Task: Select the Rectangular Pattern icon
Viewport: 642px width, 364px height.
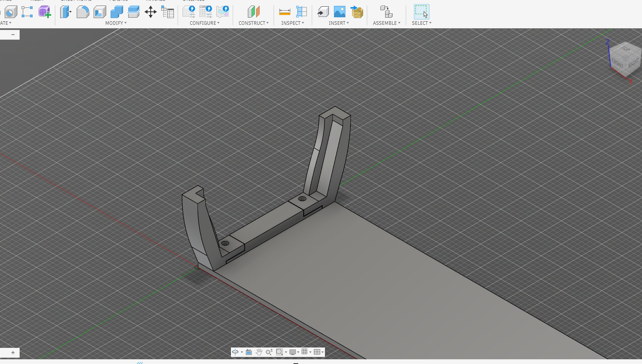Action: point(27,12)
